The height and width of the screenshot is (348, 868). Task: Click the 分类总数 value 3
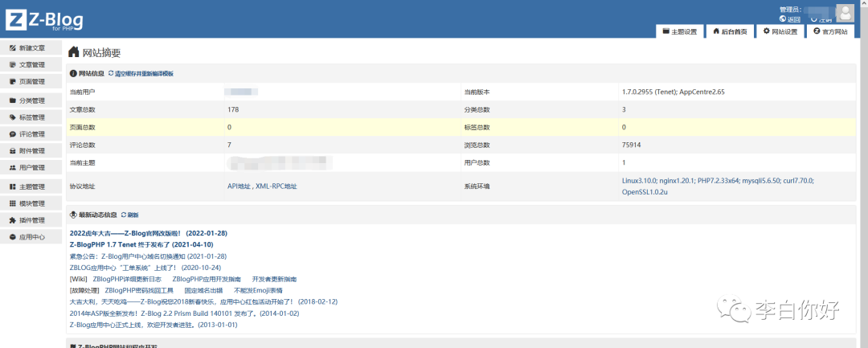tap(624, 109)
